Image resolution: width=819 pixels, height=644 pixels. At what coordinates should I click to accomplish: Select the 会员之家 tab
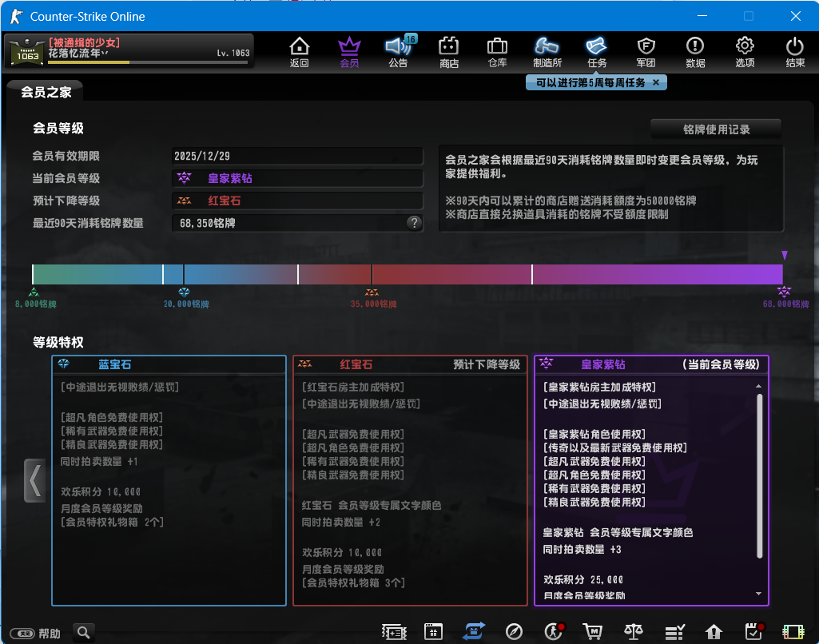[46, 93]
